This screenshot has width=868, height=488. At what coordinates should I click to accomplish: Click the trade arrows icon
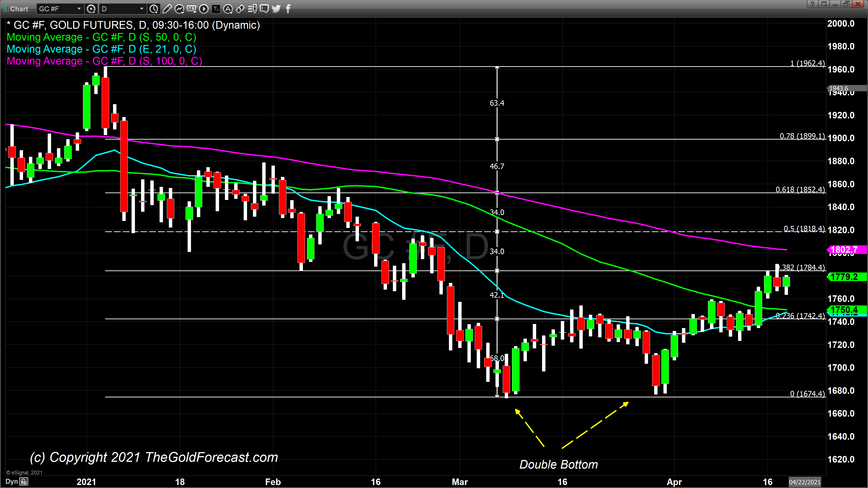click(240, 9)
